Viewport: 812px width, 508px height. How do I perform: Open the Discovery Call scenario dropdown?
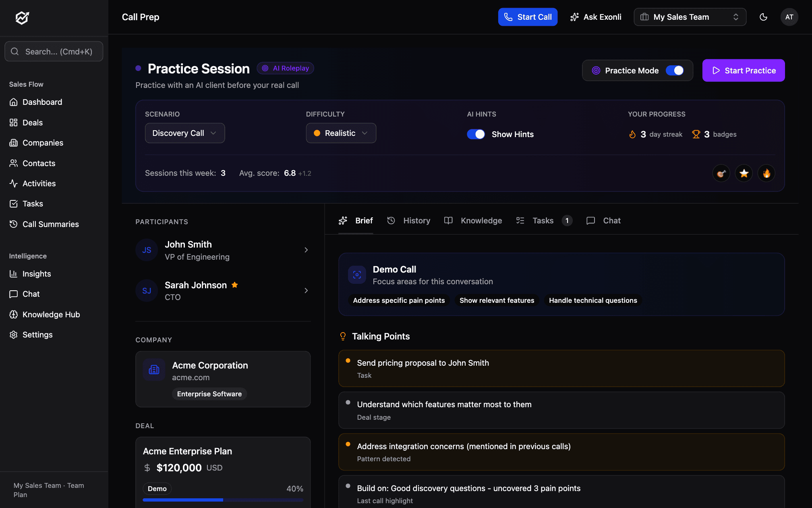[184, 133]
